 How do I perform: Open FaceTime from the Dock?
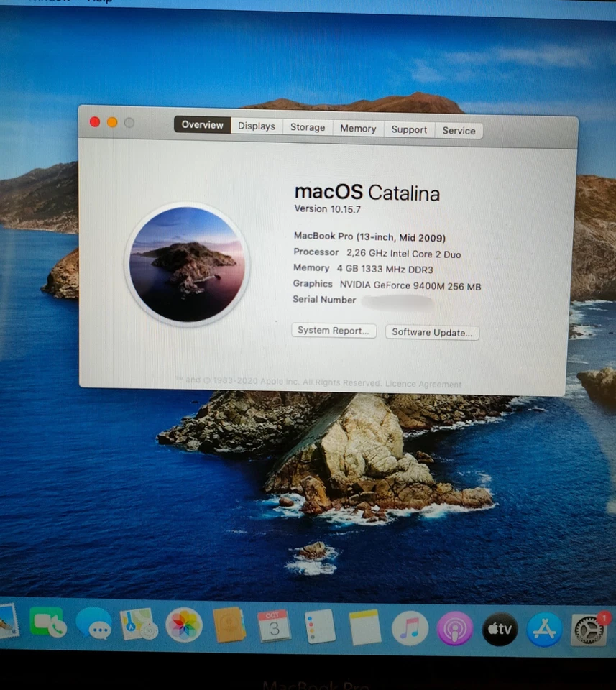pos(47,625)
